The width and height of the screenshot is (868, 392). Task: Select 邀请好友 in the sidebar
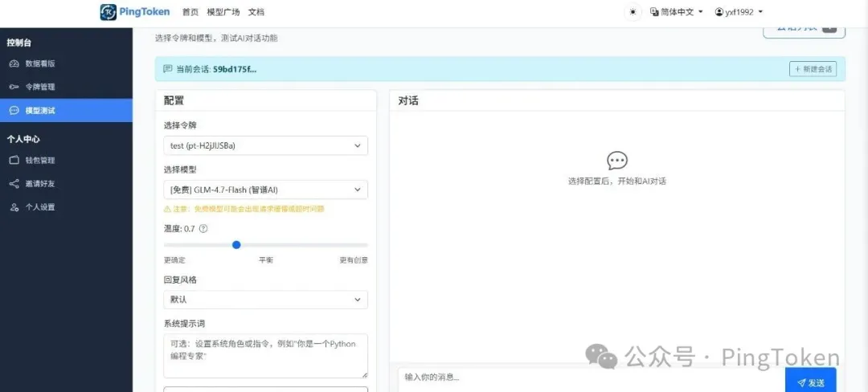[x=66, y=184]
